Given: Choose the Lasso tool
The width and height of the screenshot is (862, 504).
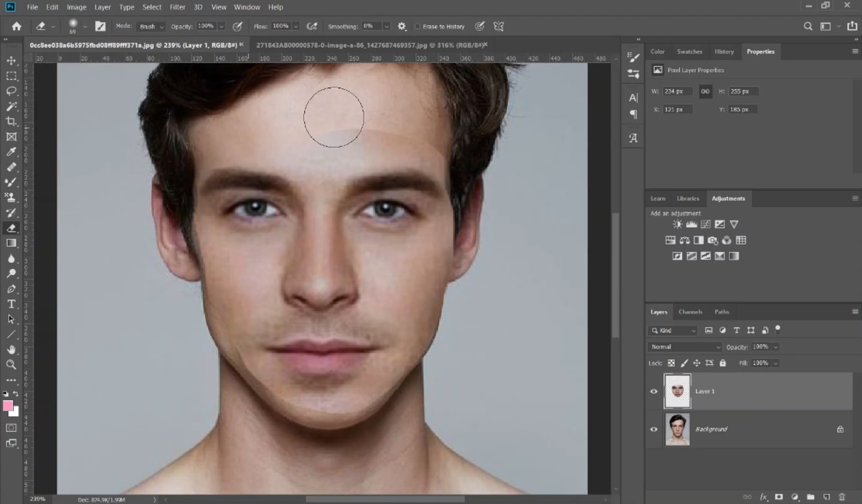Looking at the screenshot, I should pyautogui.click(x=11, y=90).
